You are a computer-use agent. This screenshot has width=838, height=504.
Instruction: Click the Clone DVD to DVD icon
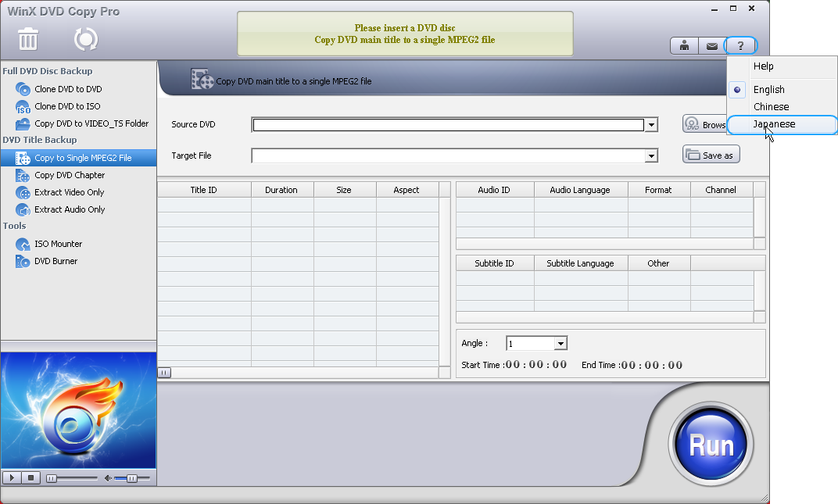tap(23, 89)
